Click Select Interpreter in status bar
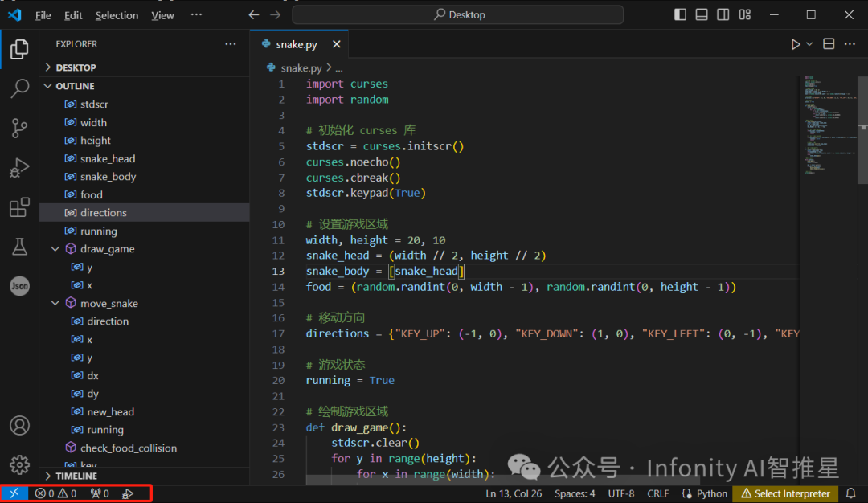The width and height of the screenshot is (868, 503). click(785, 493)
